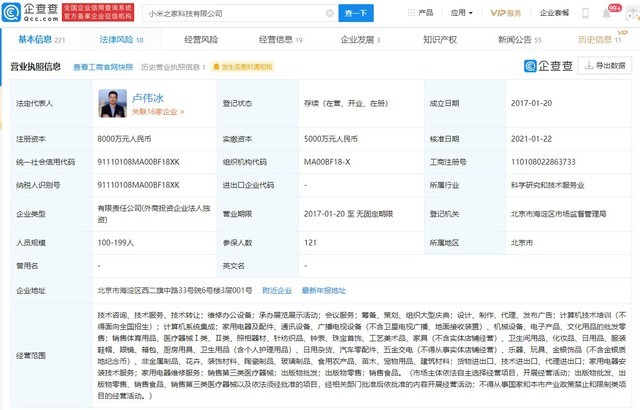Switch to 法律风险 tab

tap(121, 40)
